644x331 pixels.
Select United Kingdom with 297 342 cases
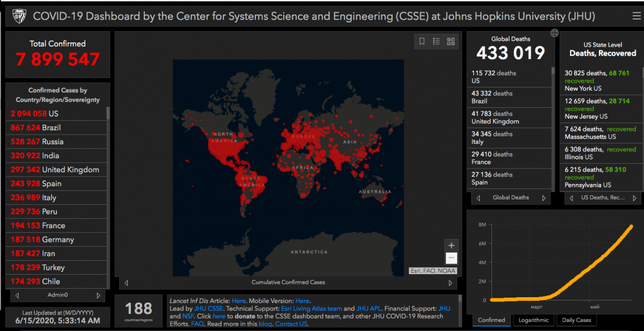(56, 170)
